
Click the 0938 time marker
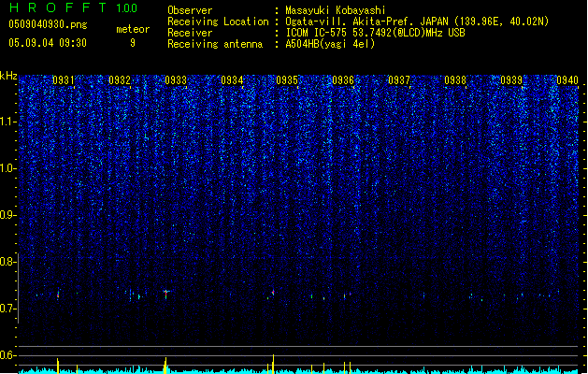[455, 80]
